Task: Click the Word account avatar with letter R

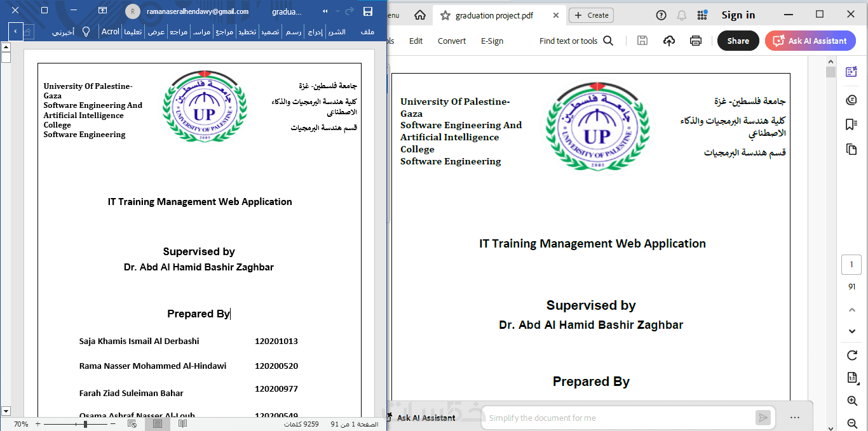Action: click(132, 11)
